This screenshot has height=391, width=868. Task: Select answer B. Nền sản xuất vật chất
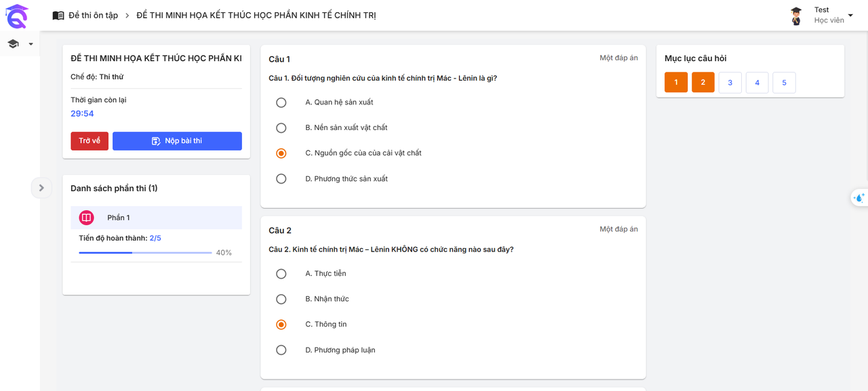281,128
